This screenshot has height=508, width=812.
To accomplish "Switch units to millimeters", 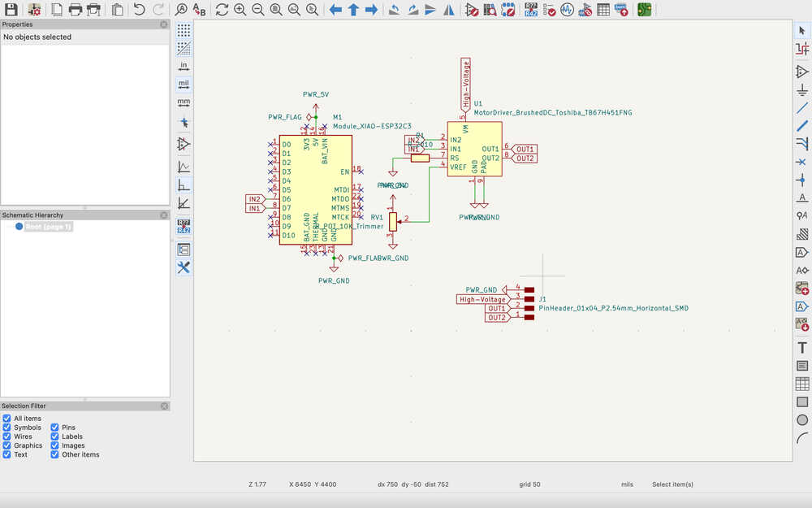I will click(x=184, y=102).
